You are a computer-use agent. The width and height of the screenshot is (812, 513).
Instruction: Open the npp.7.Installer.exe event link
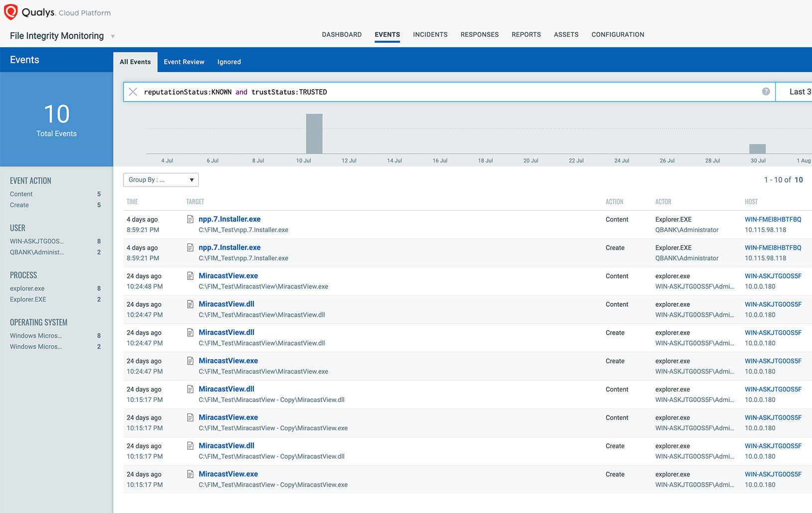point(229,219)
